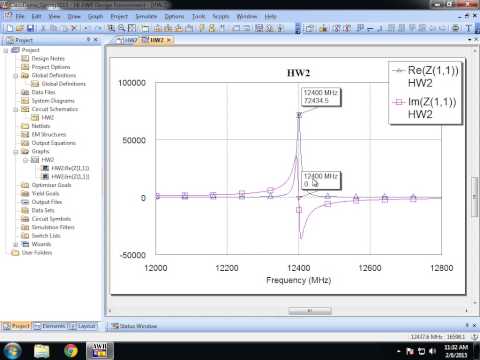The image size is (480, 360).
Task: Click the magnifier Zoom toolbar icon
Action: (122, 28)
